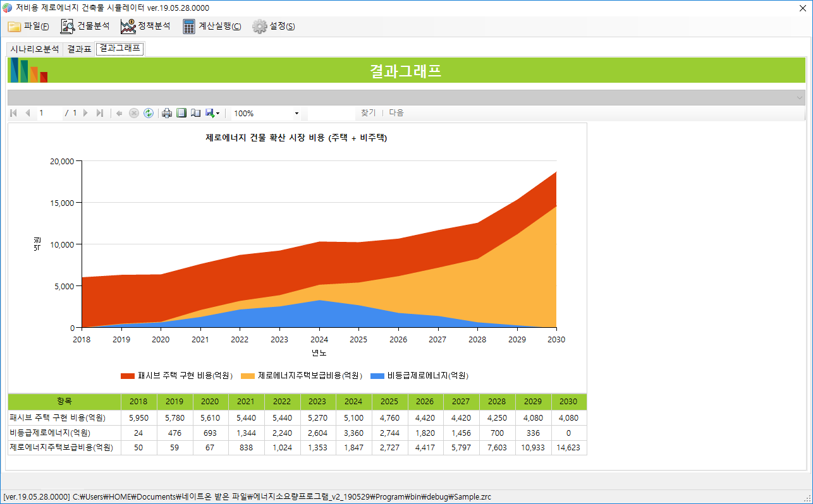Go to previous report page
813x504 pixels.
[27, 113]
